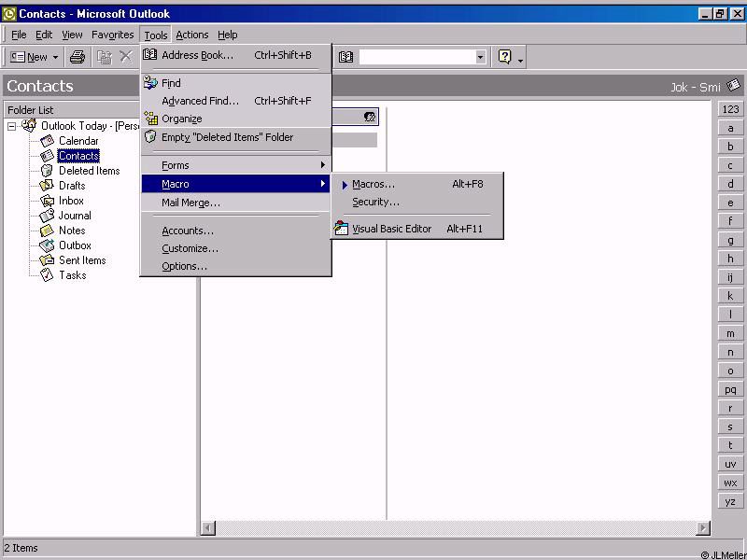Close the open Tools menu
This screenshot has width=747, height=560.
(156, 35)
